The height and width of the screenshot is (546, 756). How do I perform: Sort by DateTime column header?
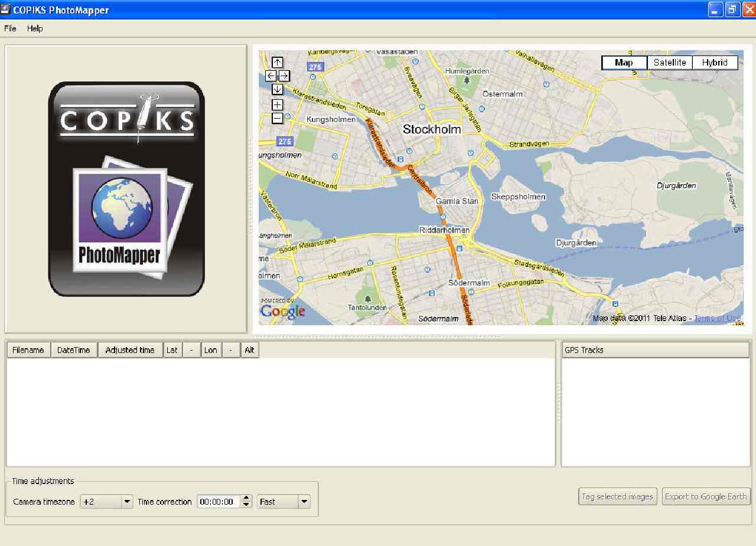coord(74,350)
